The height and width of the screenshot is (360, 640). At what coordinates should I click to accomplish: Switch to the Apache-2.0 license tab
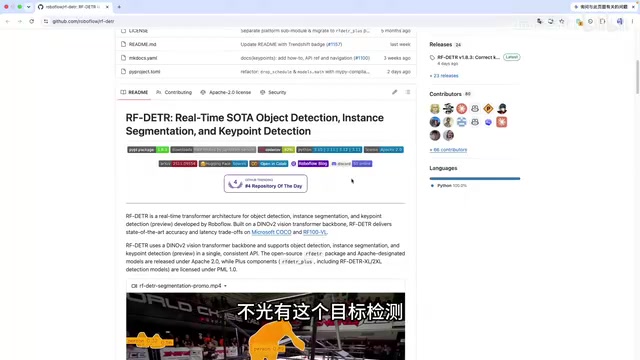click(226, 92)
